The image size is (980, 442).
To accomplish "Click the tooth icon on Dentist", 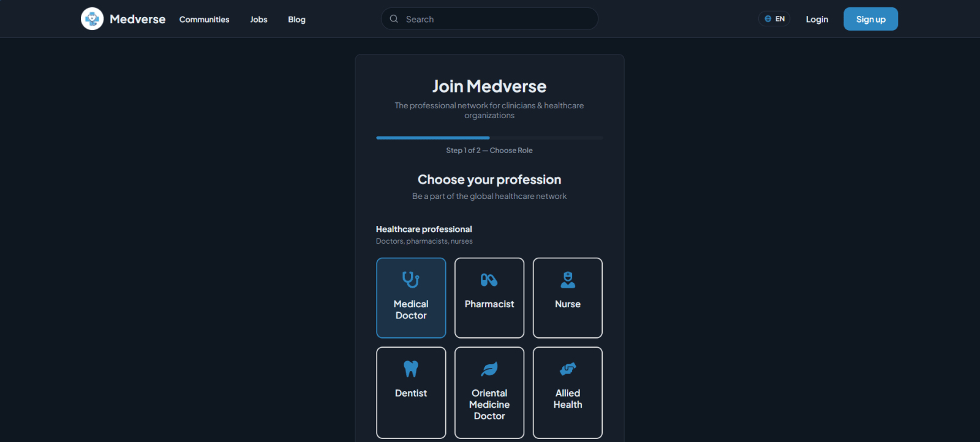I will [x=411, y=369].
